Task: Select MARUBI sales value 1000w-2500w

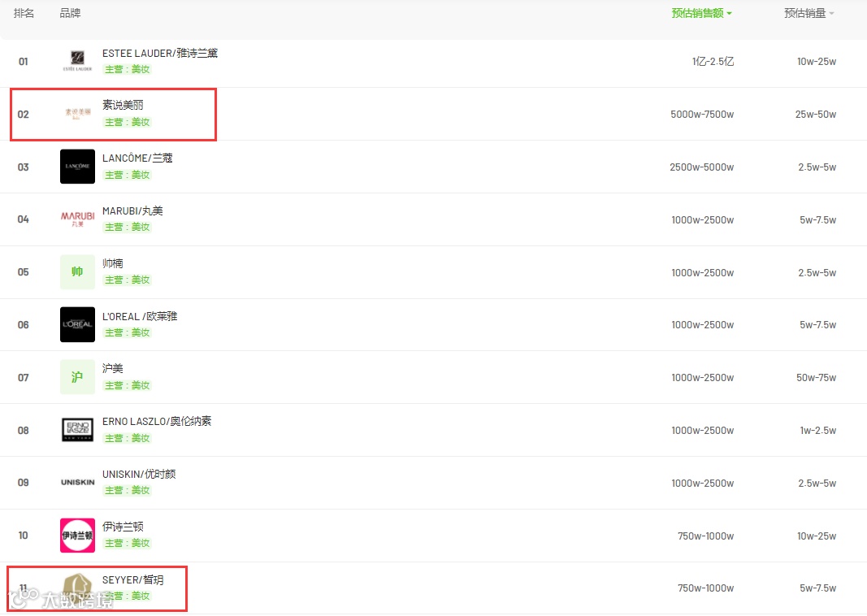Action: pyautogui.click(x=703, y=220)
